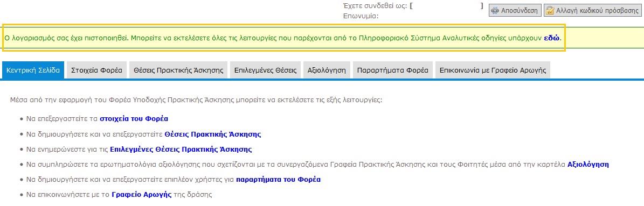Click the Αξιολόγηση link in the list
The image size is (644, 206).
pos(588,164)
